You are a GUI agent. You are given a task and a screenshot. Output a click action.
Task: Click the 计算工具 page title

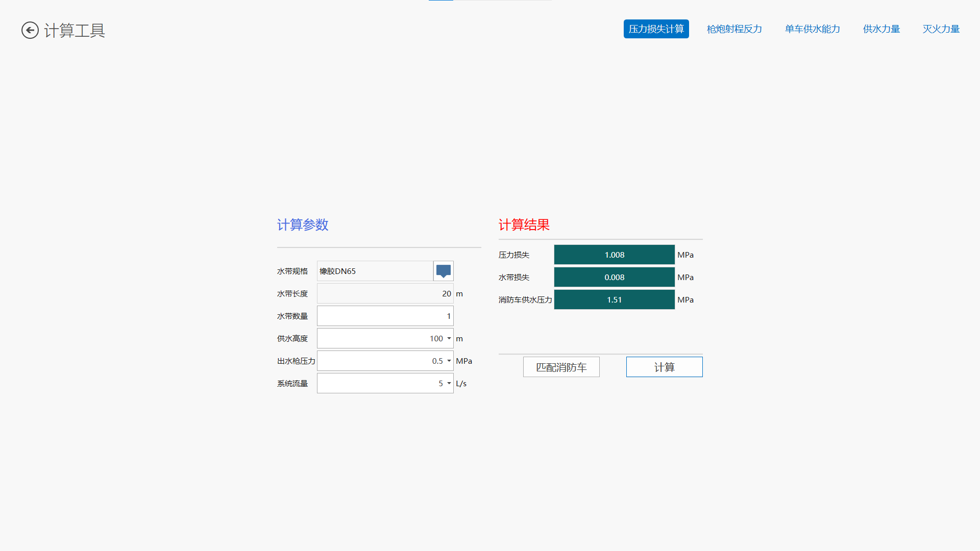click(x=75, y=31)
